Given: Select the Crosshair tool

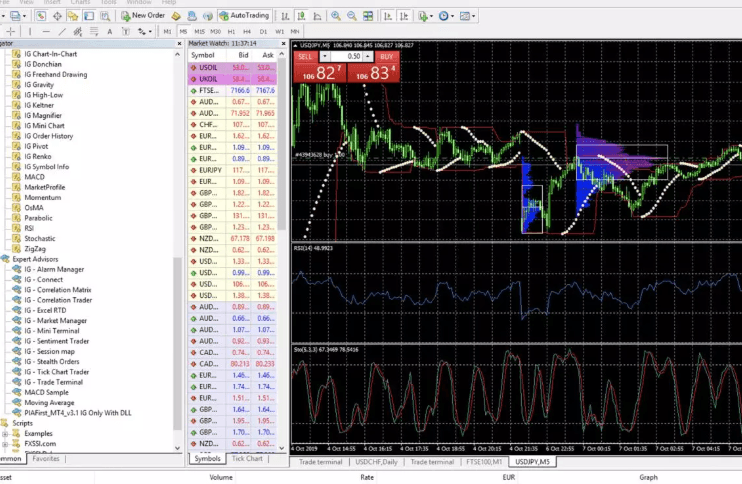Looking at the screenshot, I should pos(10,32).
